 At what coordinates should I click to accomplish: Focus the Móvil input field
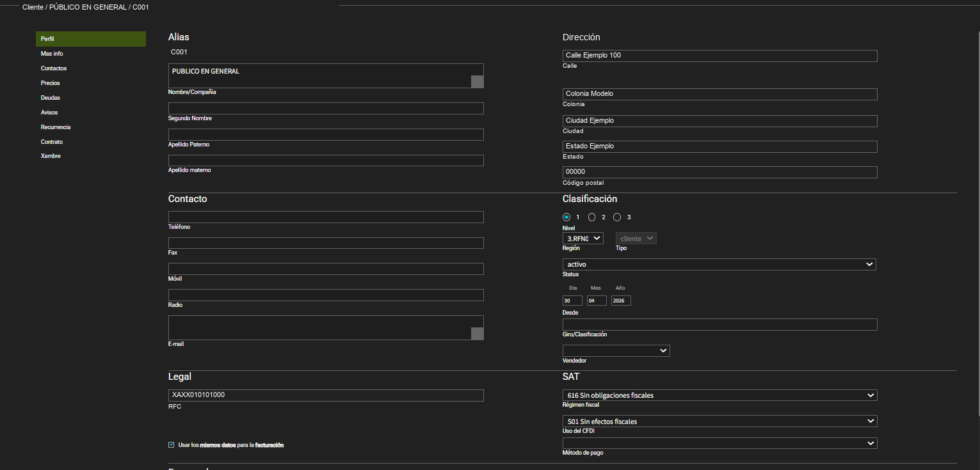326,269
